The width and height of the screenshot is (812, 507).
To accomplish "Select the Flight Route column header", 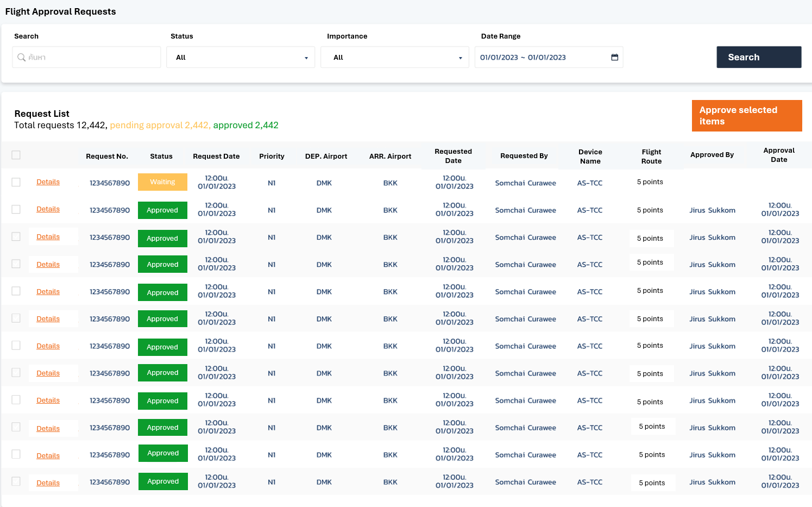I will point(651,157).
